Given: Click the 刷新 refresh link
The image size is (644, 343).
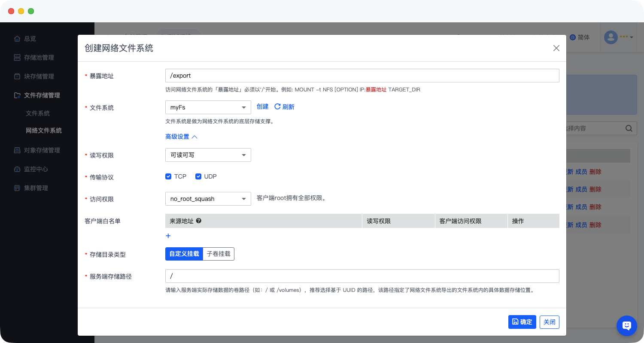Looking at the screenshot, I should coord(284,107).
